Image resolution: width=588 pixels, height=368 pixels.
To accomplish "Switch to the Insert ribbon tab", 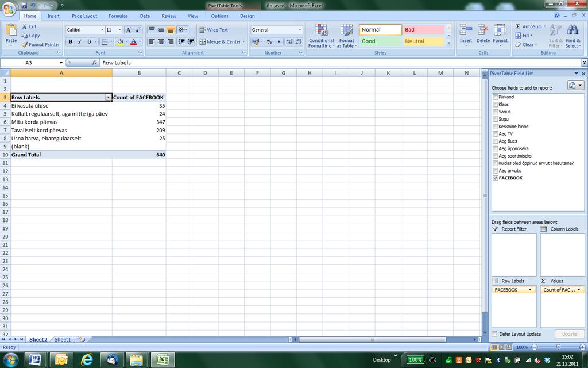I will (x=53, y=16).
